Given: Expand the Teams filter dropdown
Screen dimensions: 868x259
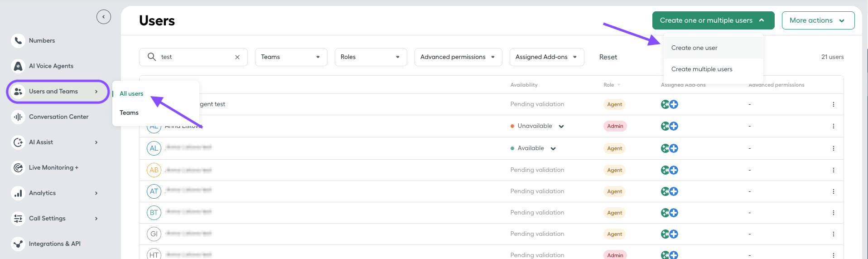Looking at the screenshot, I should (x=291, y=57).
